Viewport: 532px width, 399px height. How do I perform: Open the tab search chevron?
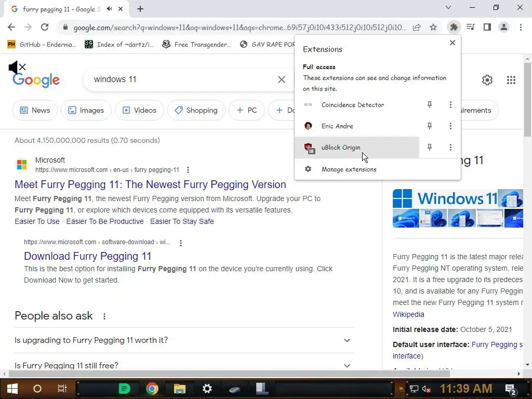click(x=448, y=7)
